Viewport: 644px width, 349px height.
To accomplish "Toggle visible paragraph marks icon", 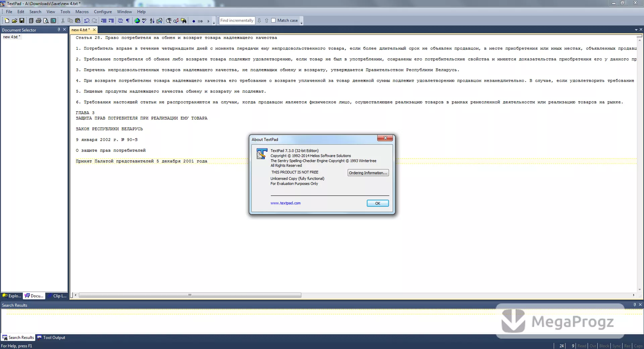I will pos(128,21).
